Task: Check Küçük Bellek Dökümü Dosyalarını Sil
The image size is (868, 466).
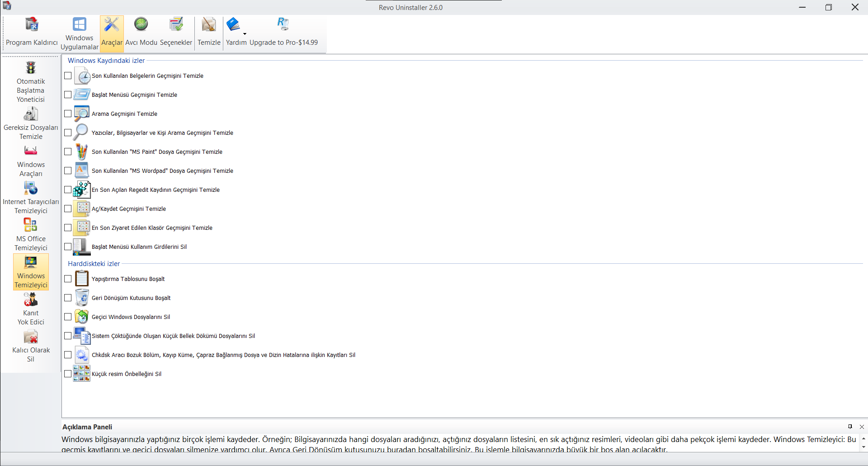Action: pyautogui.click(x=68, y=336)
